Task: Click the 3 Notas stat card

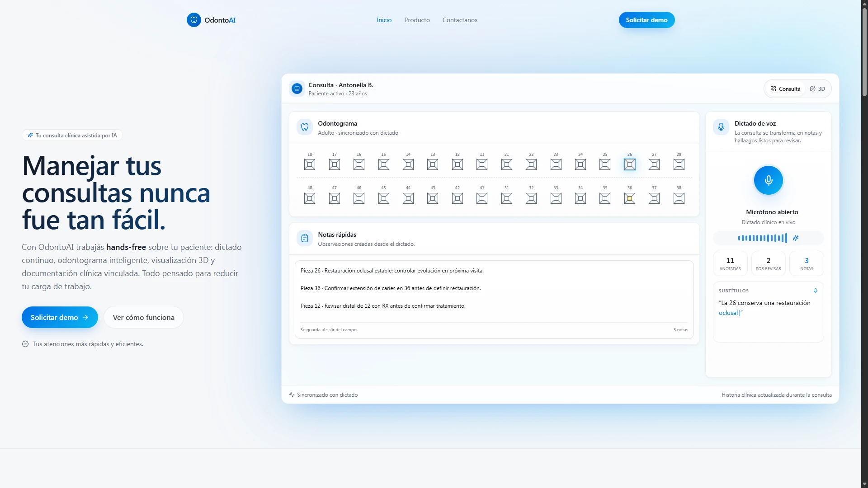Action: point(807,263)
